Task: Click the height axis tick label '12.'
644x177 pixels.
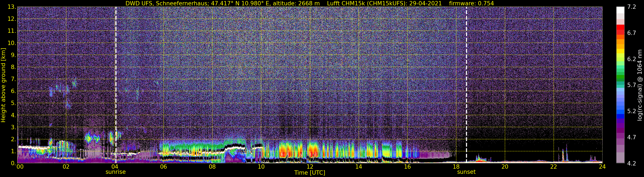Action: (x=12, y=19)
